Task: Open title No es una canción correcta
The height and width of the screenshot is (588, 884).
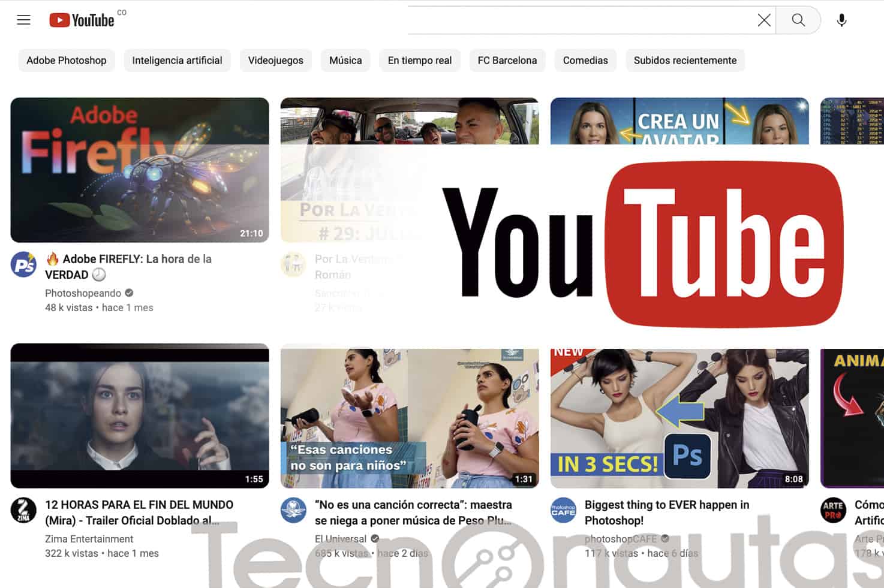Action: 413,512
